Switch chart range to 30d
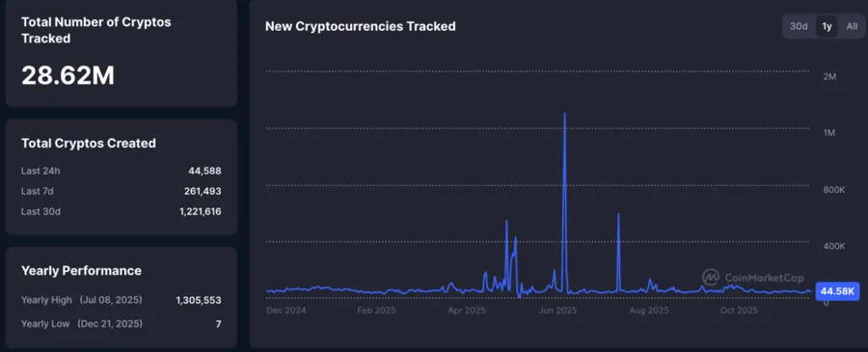The image size is (868, 352). [x=799, y=27]
